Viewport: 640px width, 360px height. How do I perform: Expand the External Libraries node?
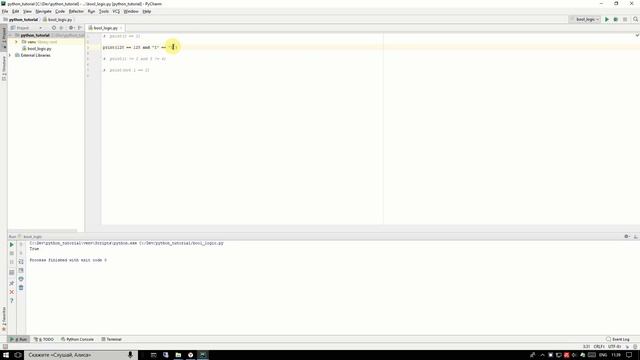pos(10,55)
